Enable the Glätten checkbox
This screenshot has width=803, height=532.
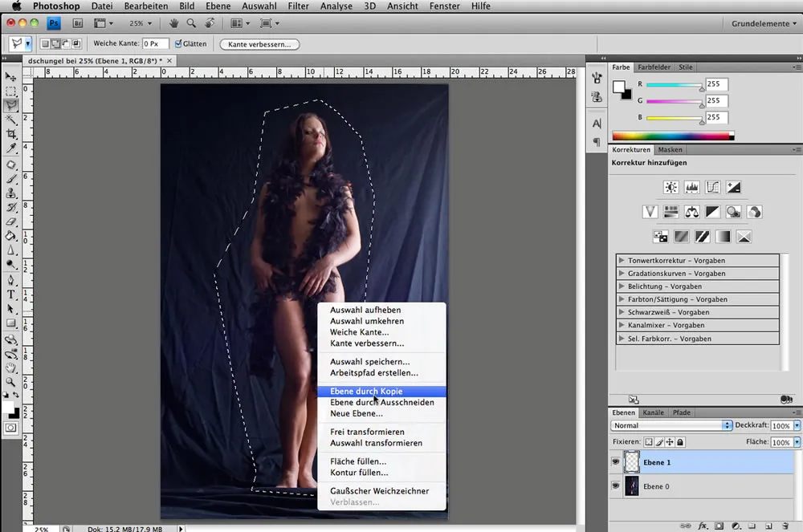pos(178,44)
